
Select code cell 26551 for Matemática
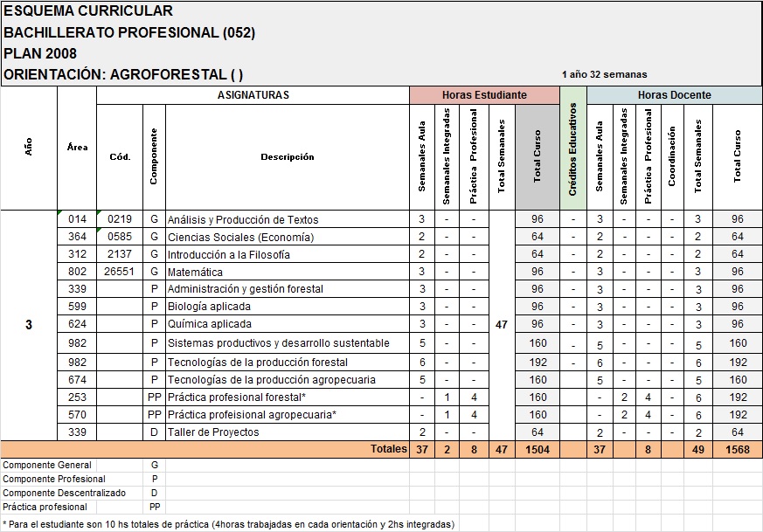(120, 272)
